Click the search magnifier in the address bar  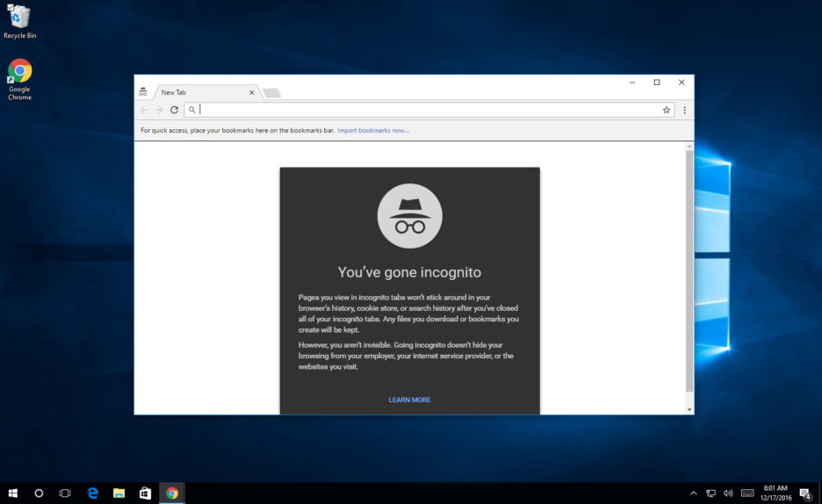click(x=191, y=110)
